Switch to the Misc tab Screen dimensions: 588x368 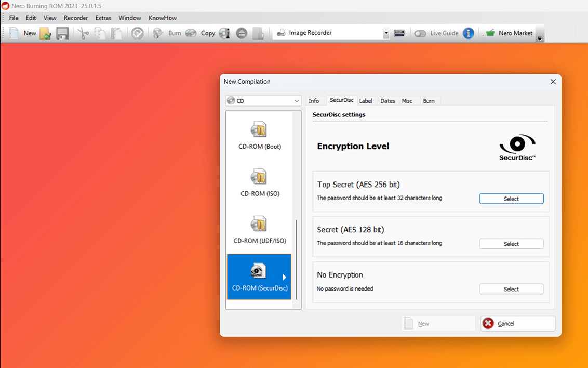[x=407, y=101]
